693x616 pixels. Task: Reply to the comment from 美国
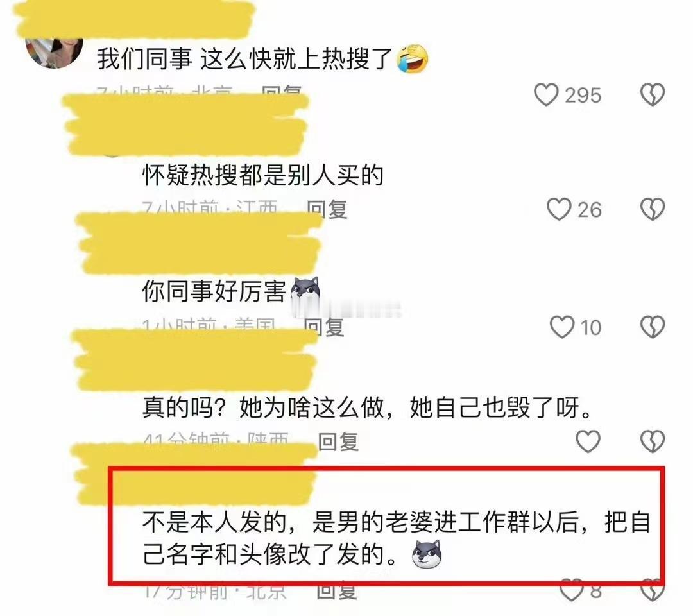[x=324, y=327]
